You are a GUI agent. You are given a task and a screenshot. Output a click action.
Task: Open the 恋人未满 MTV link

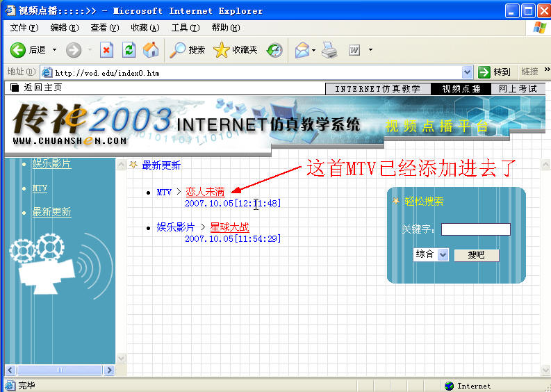coord(205,192)
